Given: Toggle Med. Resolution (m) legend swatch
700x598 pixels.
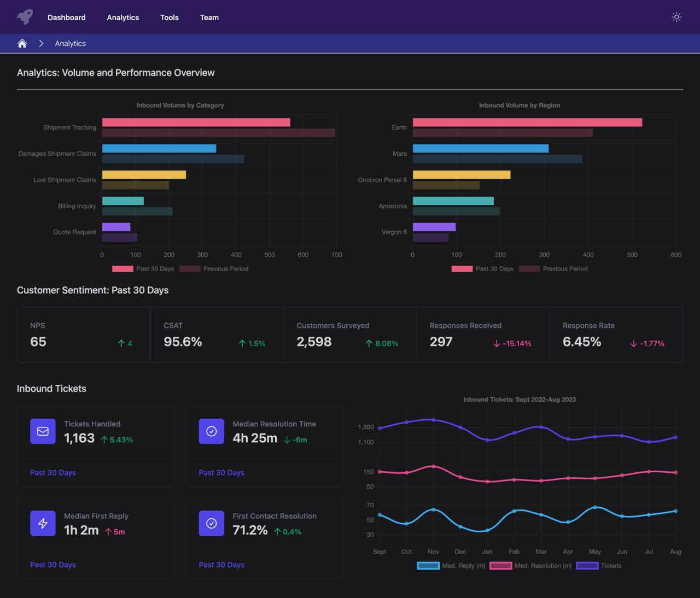Looking at the screenshot, I should pos(500,566).
